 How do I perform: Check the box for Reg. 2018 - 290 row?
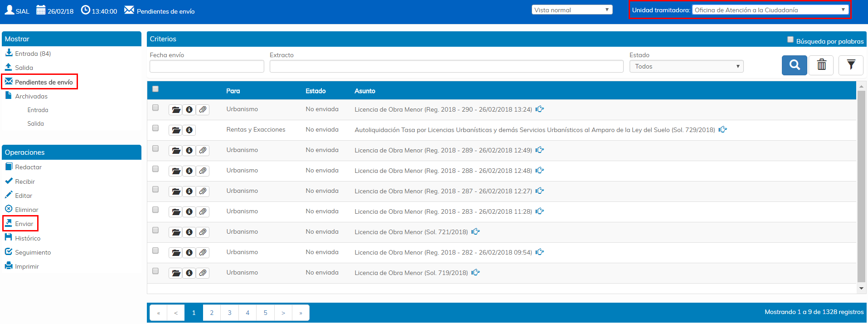point(155,108)
